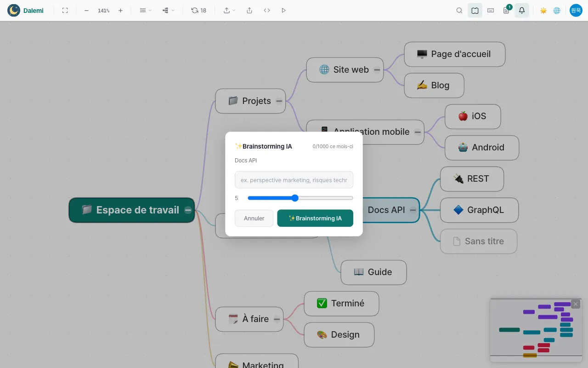Select the Guide node
The width and height of the screenshot is (588, 368).
(x=373, y=272)
